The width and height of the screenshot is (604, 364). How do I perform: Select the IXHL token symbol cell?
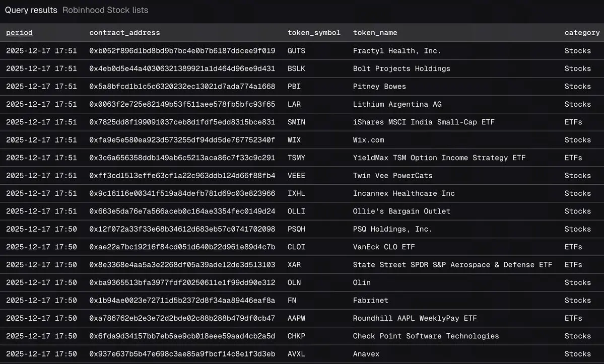[296, 193]
